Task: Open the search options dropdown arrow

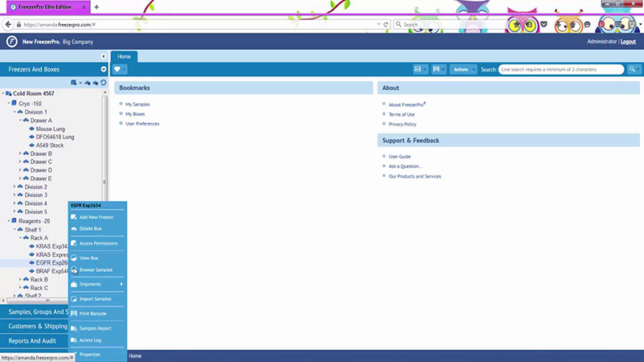Action: (x=638, y=69)
